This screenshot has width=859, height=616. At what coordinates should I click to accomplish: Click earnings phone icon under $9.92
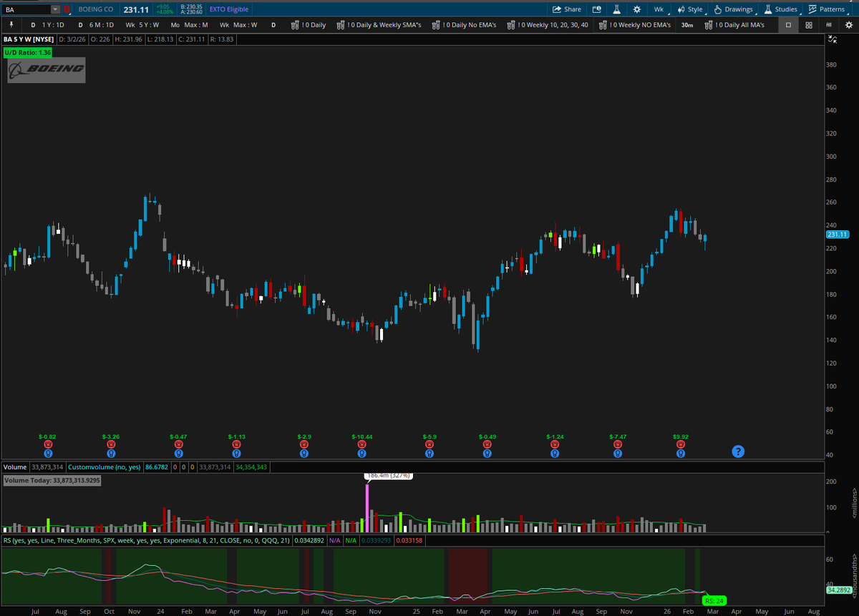680,444
